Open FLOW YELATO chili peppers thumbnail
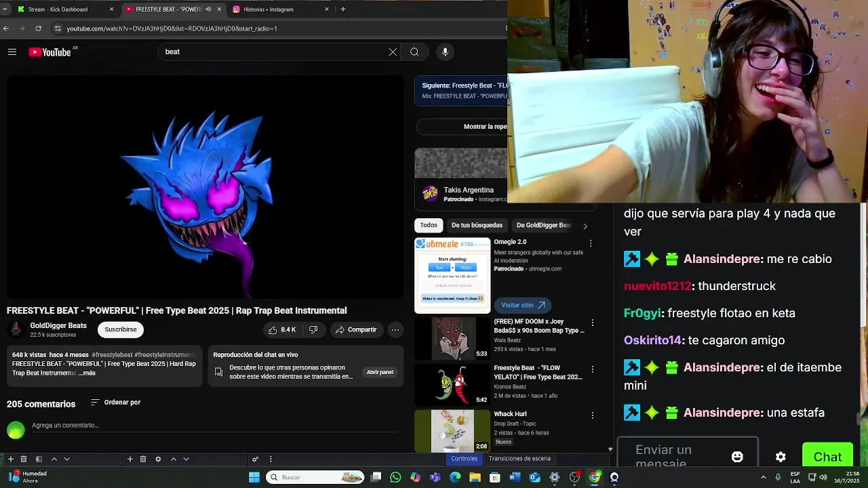This screenshot has height=488, width=868. 452,384
